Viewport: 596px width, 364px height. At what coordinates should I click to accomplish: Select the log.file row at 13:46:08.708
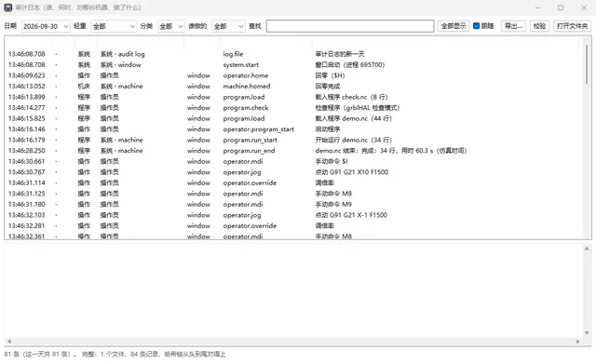292,54
